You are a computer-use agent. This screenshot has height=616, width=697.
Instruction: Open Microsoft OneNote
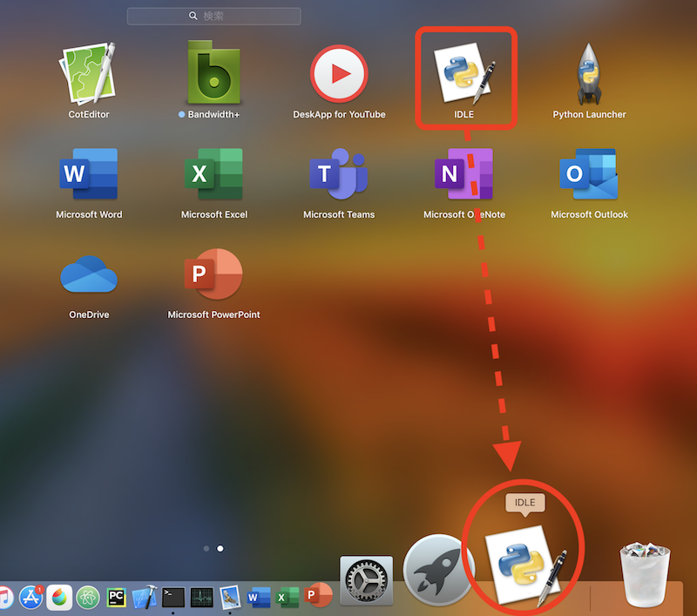[464, 173]
